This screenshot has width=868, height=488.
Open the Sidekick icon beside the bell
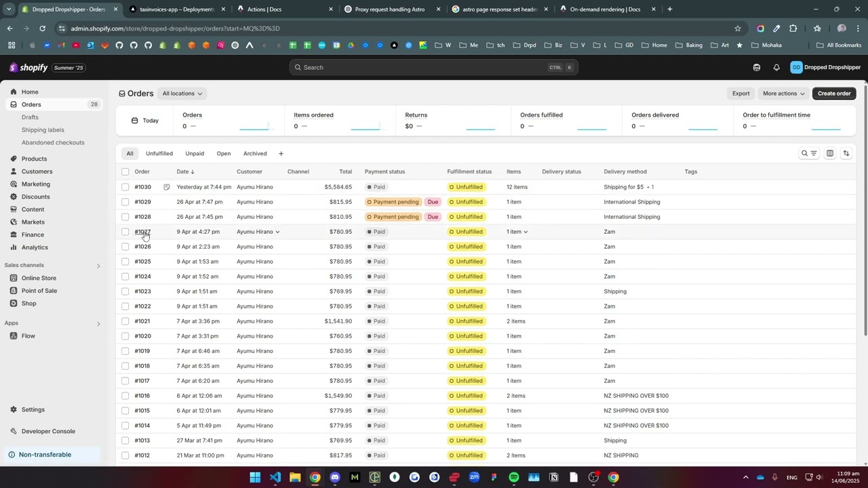[757, 68]
